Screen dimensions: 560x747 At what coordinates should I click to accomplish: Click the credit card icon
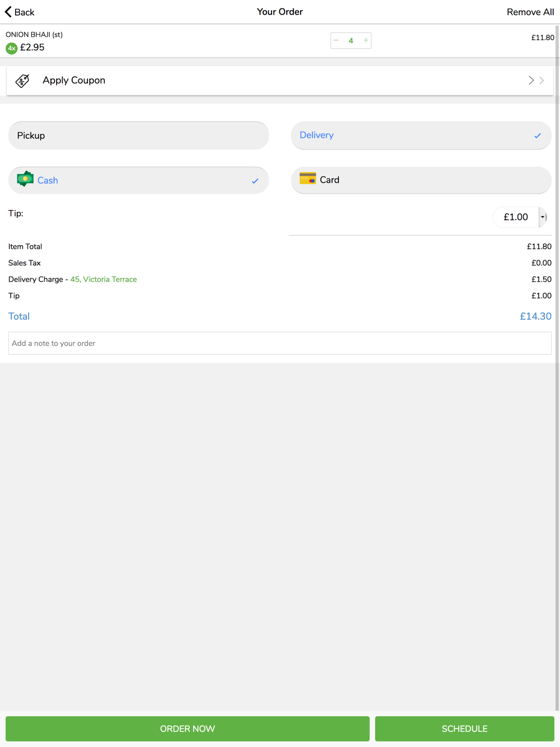(307, 179)
